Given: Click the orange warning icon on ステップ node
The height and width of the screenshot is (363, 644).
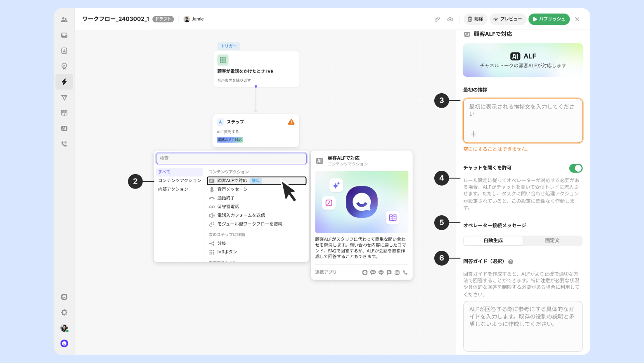Looking at the screenshot, I should click(291, 122).
